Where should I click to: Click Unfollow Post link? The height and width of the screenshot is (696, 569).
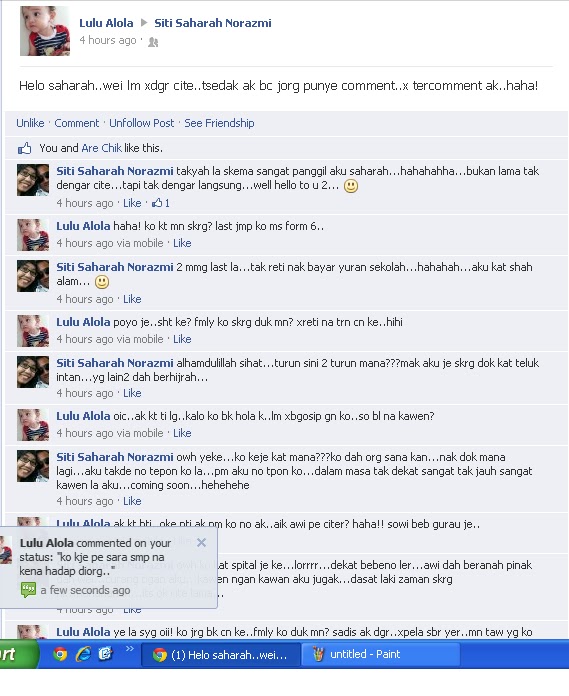[x=142, y=123]
